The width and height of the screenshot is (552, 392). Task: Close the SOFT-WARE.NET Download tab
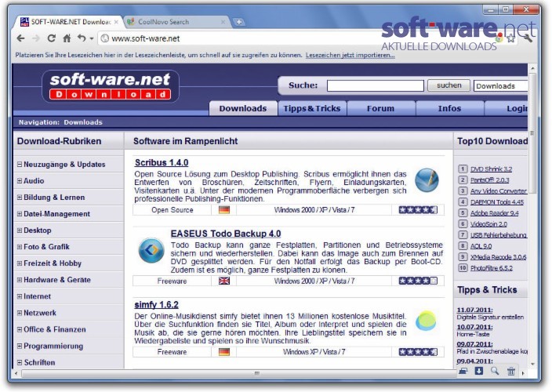pos(116,22)
